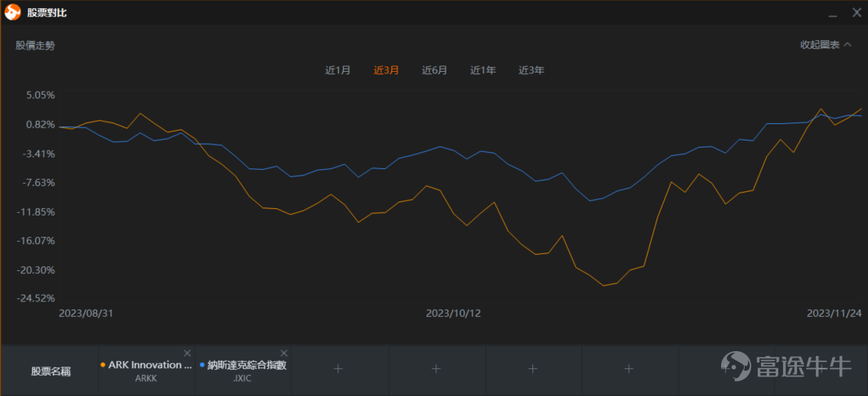Add a stock in the first empty plus slot after .IXIC

click(x=339, y=368)
